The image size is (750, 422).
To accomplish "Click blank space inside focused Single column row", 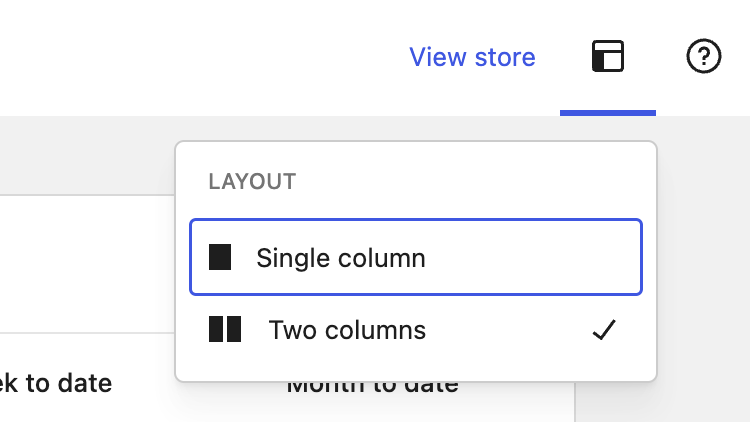I will 531,257.
